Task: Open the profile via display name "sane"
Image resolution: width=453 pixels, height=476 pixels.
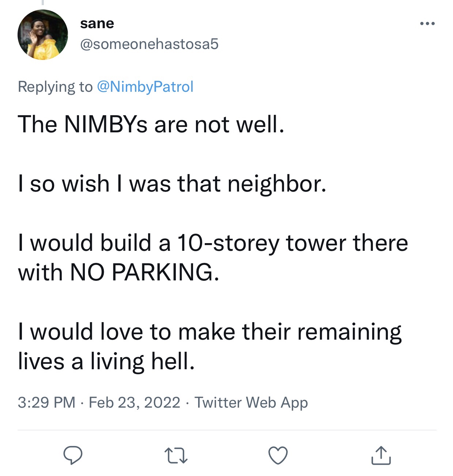Action: [x=97, y=23]
